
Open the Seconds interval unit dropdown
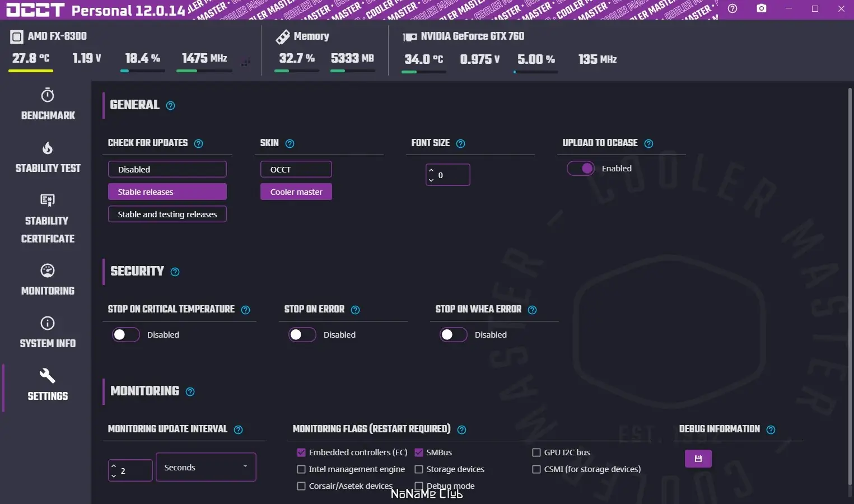point(206,467)
